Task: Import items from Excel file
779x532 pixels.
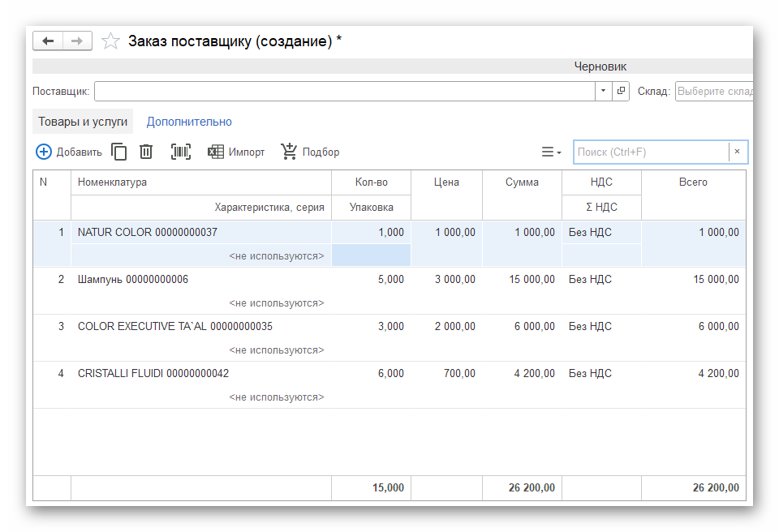Action: coord(237,152)
